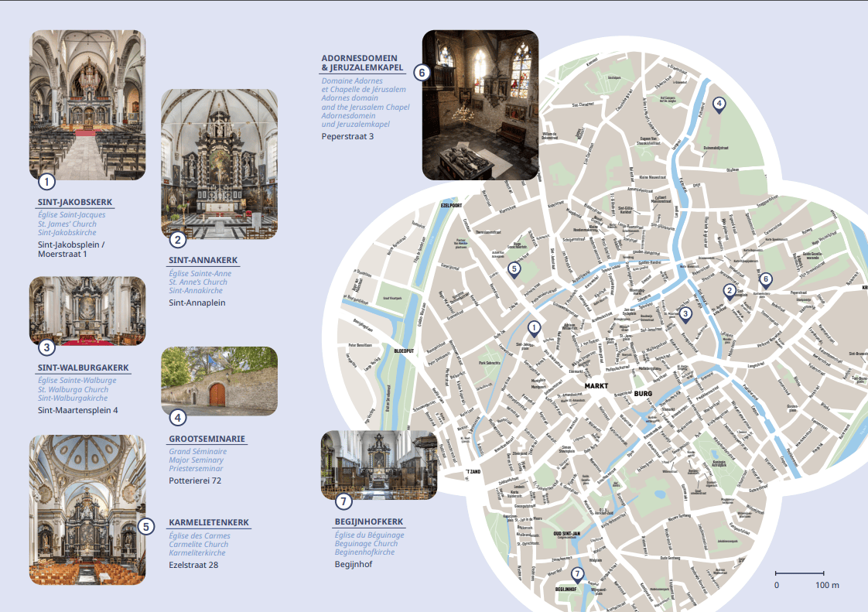Select map pin 2 on the city map
The image size is (868, 612).
coord(730,292)
